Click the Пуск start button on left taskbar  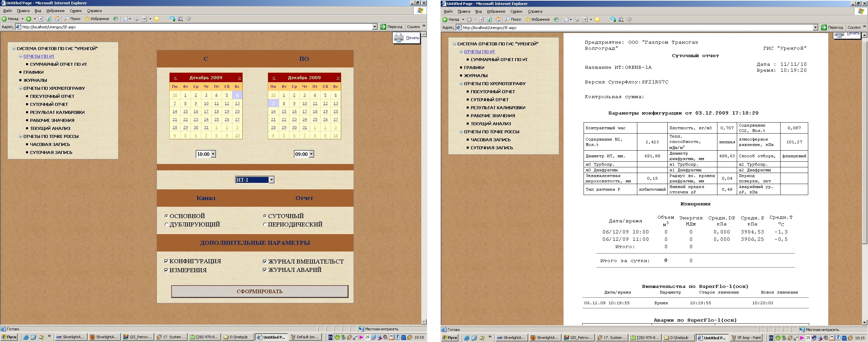(x=9, y=337)
